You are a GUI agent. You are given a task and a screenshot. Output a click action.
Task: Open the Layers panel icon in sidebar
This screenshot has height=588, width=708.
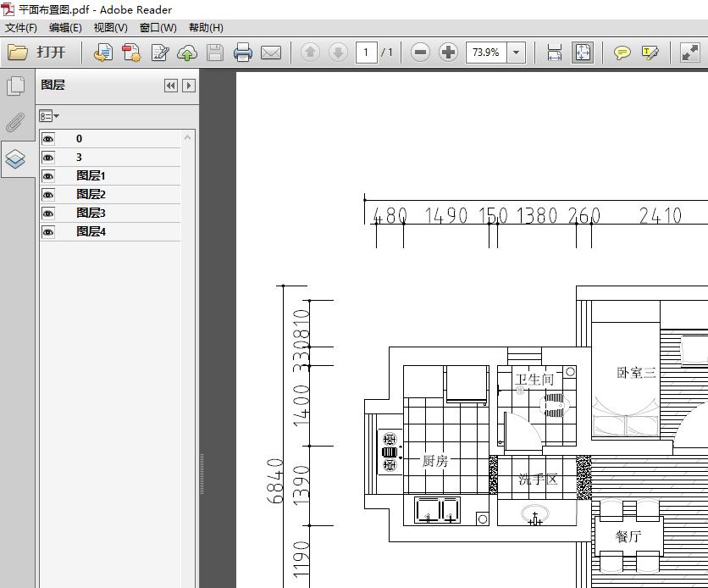pyautogui.click(x=15, y=158)
